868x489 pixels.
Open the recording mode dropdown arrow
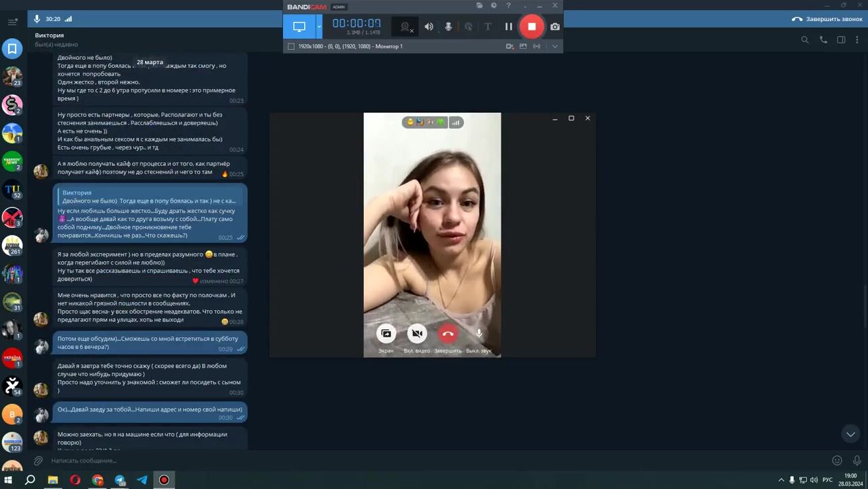pyautogui.click(x=319, y=27)
